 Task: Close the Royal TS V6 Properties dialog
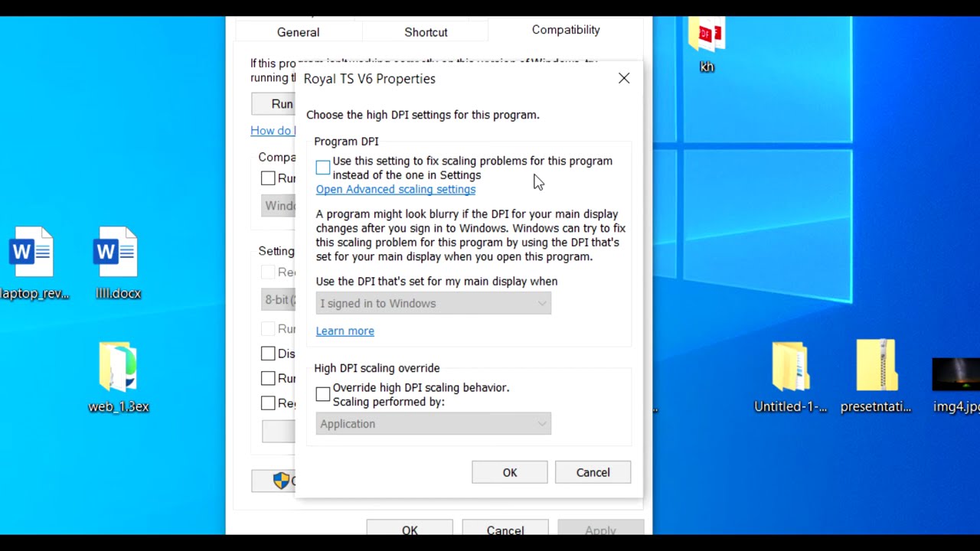(624, 79)
